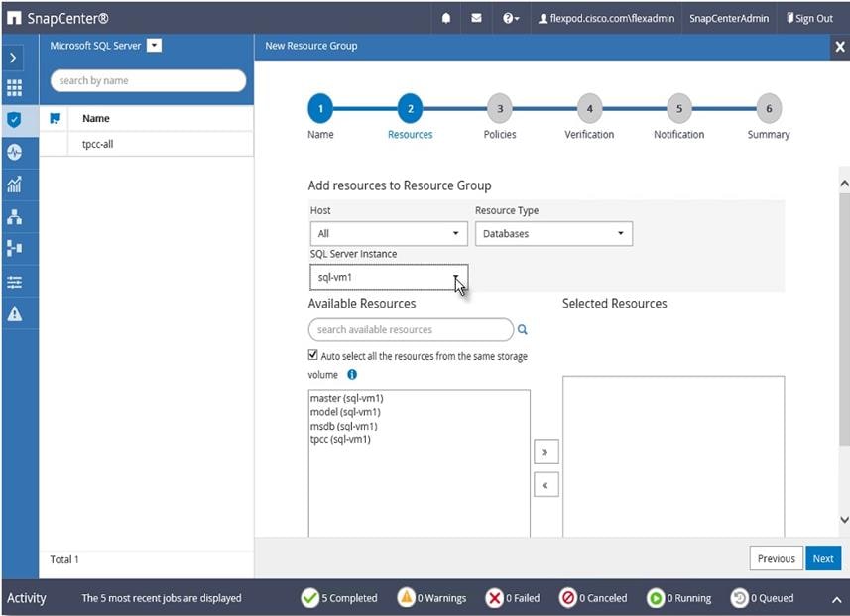This screenshot has width=850, height=616.
Task: Open the Host dropdown
Action: pos(389,234)
